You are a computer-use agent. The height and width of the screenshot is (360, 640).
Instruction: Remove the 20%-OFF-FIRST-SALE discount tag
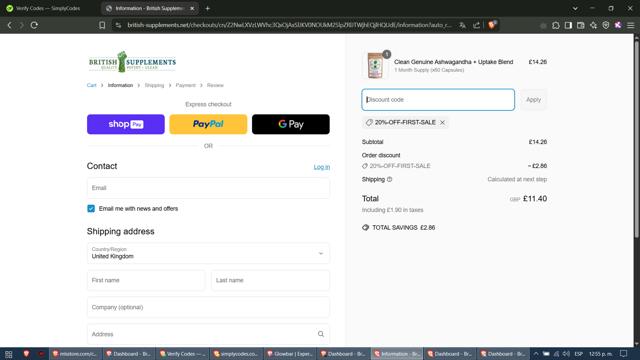(x=442, y=122)
